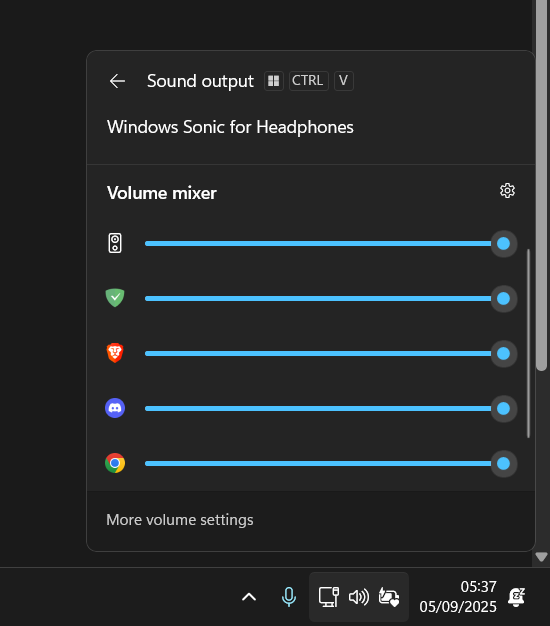Click the V shortcut key badge

[x=344, y=81]
